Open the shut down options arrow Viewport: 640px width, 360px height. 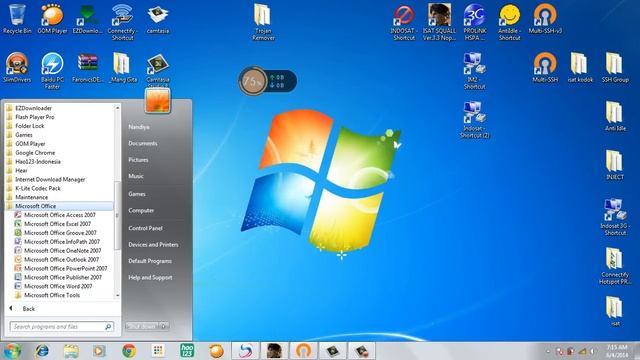tap(164, 326)
